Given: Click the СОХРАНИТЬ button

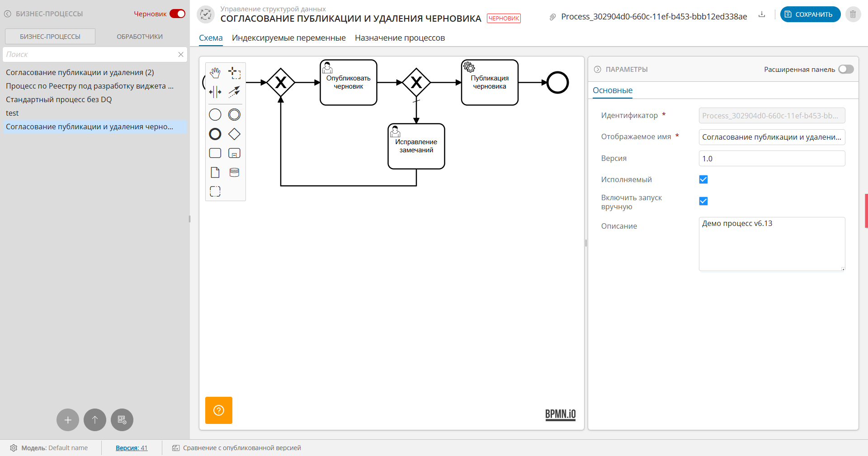Looking at the screenshot, I should (x=810, y=14).
